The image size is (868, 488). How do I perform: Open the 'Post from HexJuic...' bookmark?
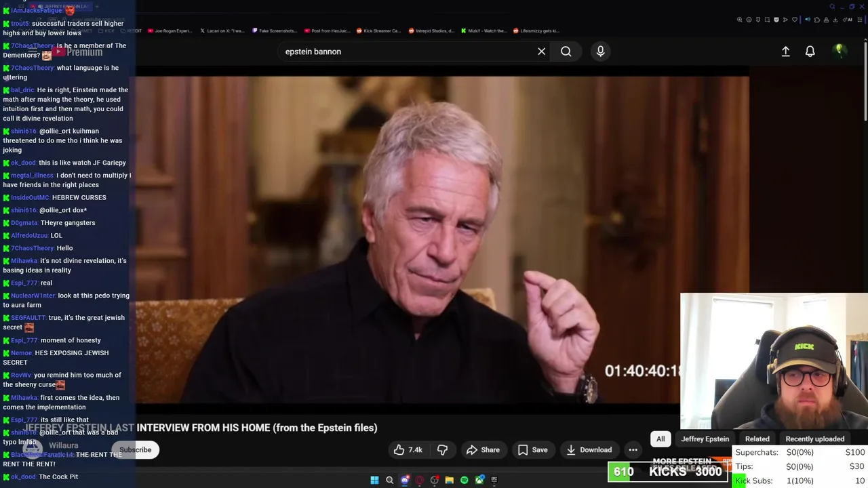coord(327,30)
